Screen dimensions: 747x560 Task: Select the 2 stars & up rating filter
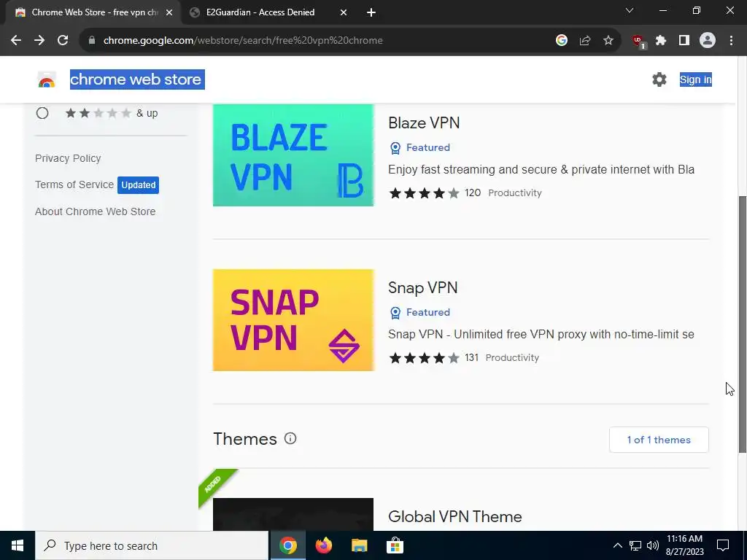point(42,113)
